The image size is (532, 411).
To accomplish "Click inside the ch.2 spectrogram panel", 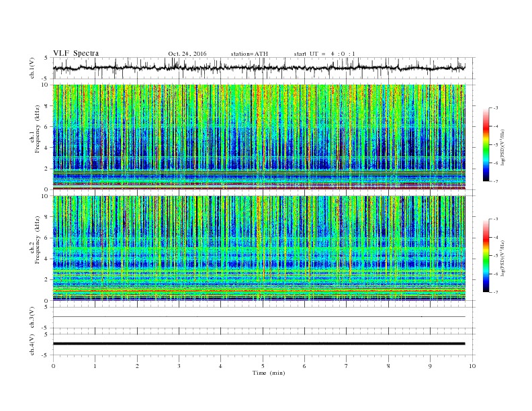I will point(259,248).
